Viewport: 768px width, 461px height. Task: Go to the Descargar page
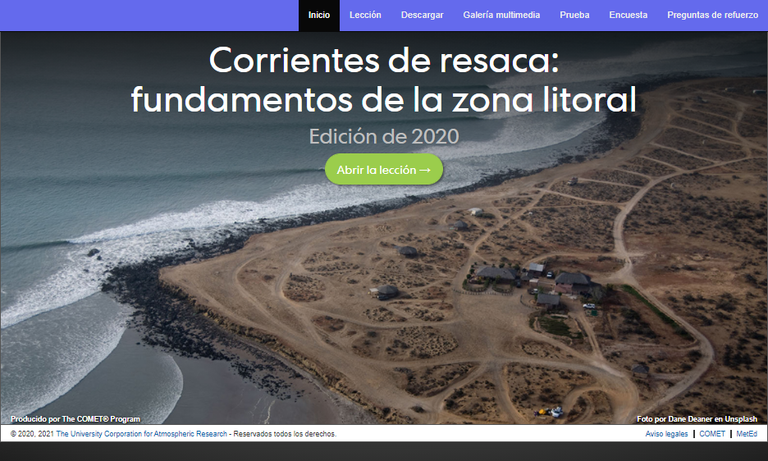click(x=422, y=15)
